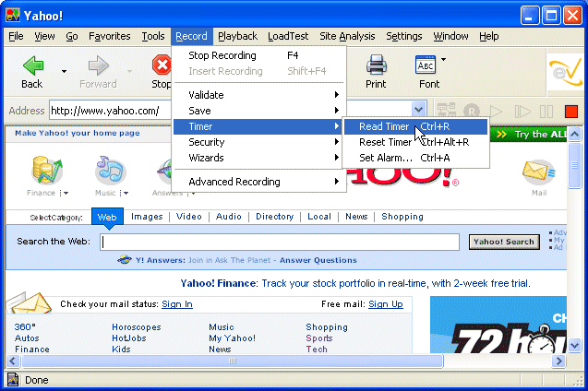
Task: Click the HotJobs link
Action: [x=129, y=338]
